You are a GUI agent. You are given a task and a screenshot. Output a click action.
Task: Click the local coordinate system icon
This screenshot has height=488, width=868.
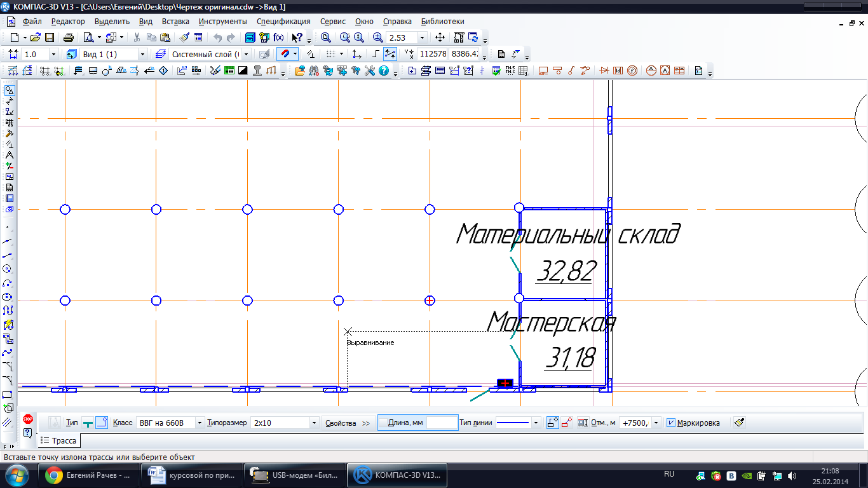(x=357, y=54)
